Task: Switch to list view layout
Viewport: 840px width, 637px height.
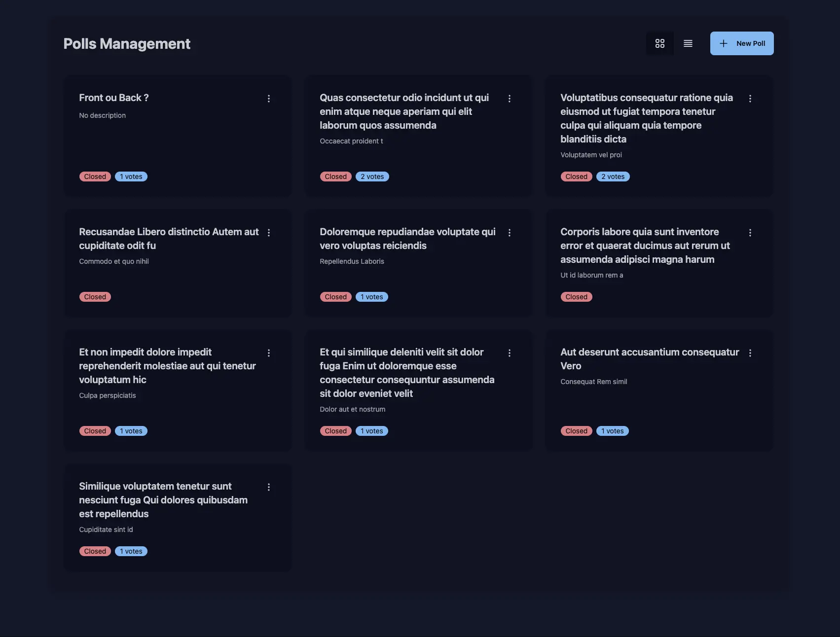Action: (x=688, y=43)
